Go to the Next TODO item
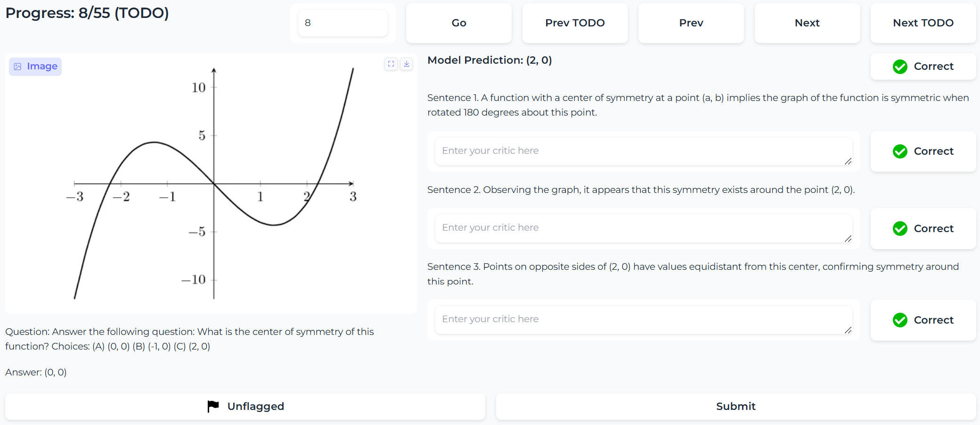Screen dimensions: 980x425 click(923, 23)
